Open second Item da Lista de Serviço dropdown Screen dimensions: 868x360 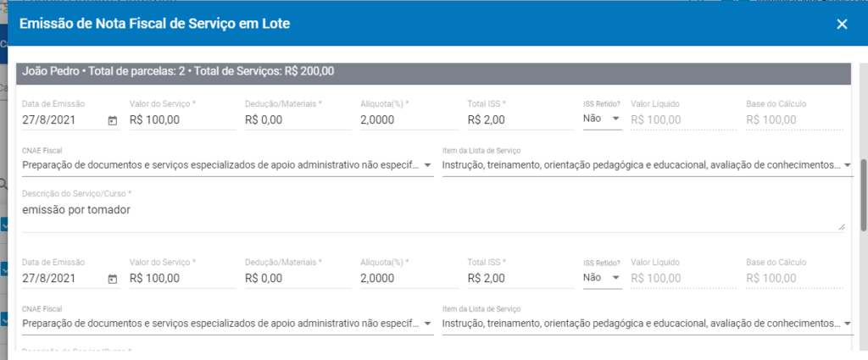[648, 324]
